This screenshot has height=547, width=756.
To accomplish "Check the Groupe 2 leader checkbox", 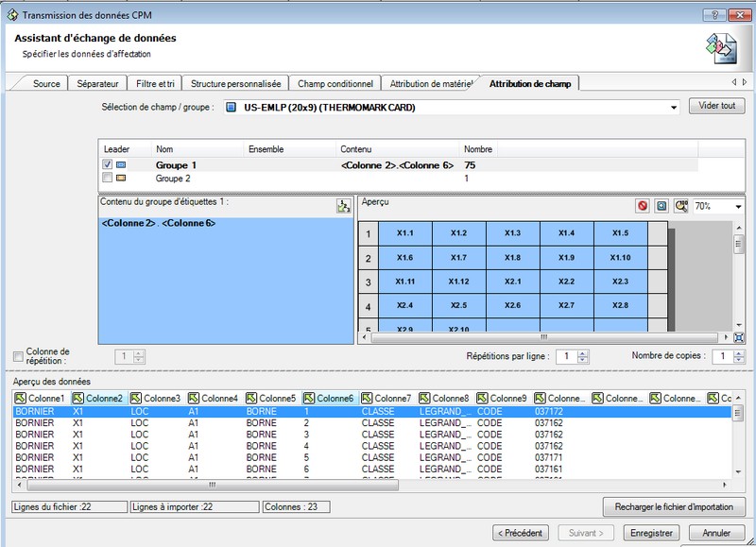I will (107, 178).
